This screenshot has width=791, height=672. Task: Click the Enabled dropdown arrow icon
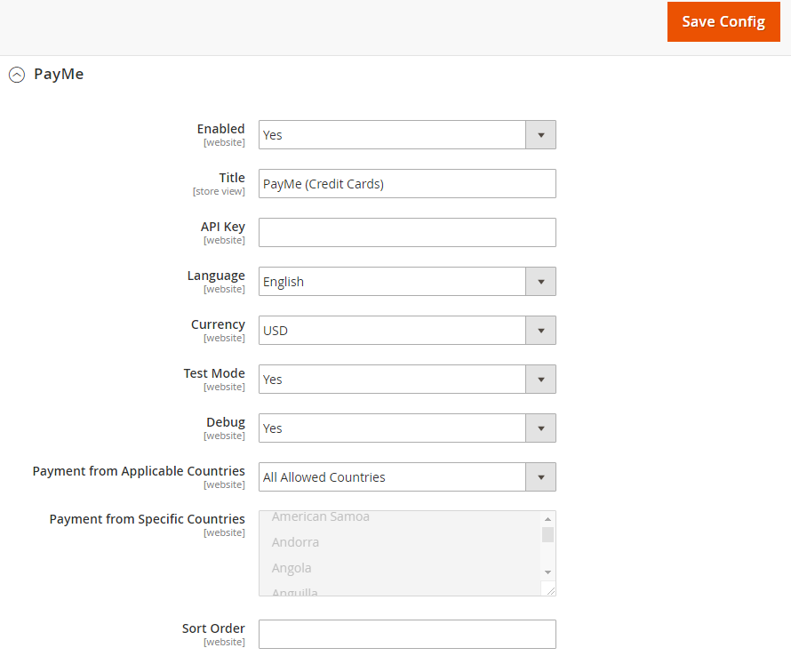coord(540,135)
